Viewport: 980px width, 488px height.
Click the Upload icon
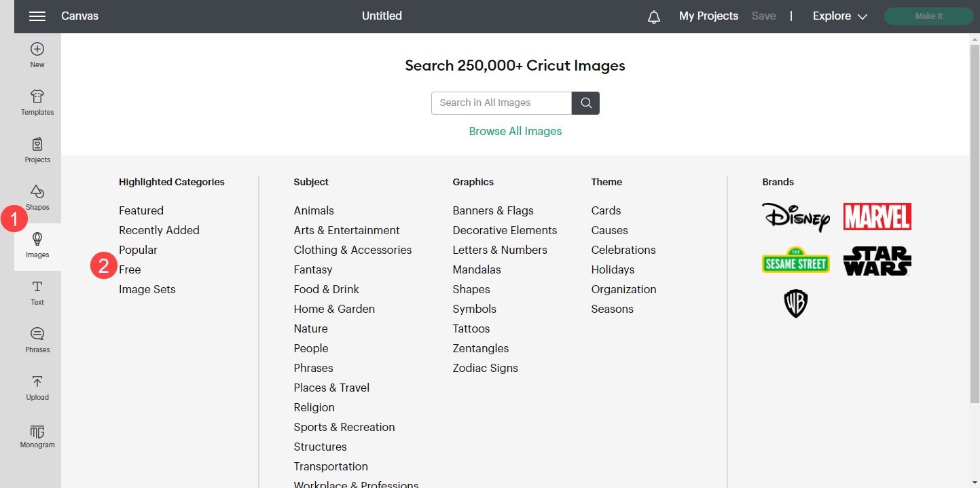(37, 387)
